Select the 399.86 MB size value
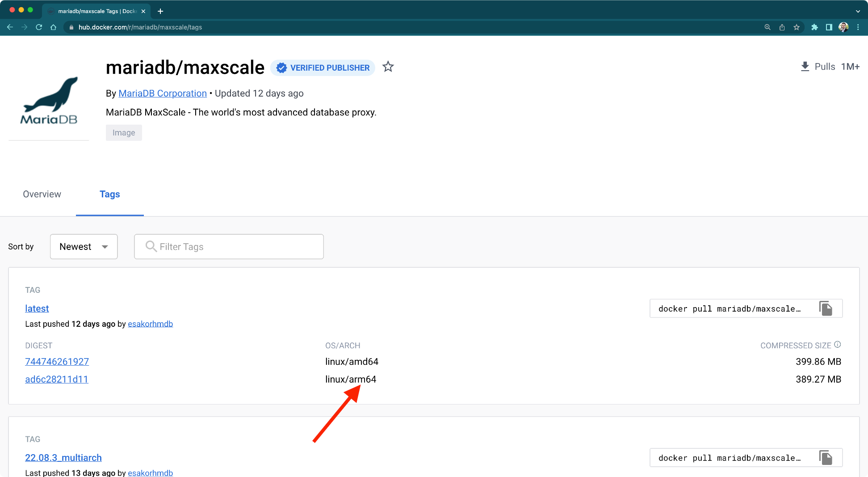The height and width of the screenshot is (477, 868). (x=818, y=362)
